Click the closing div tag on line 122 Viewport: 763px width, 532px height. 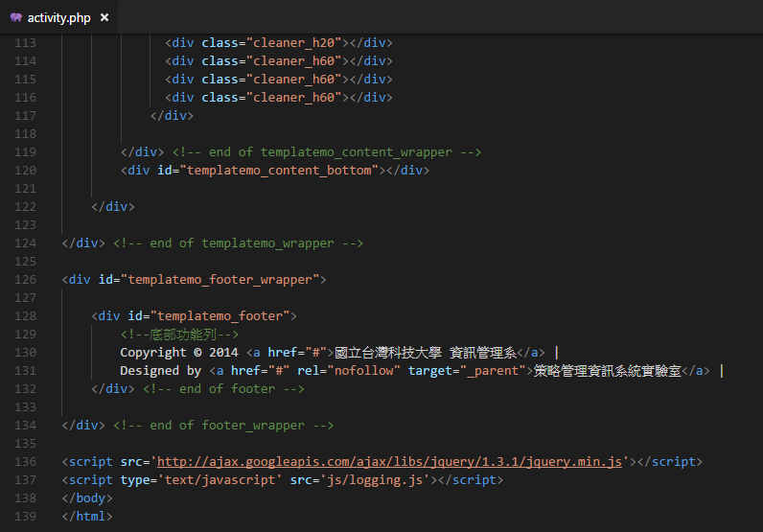pyautogui.click(x=113, y=206)
